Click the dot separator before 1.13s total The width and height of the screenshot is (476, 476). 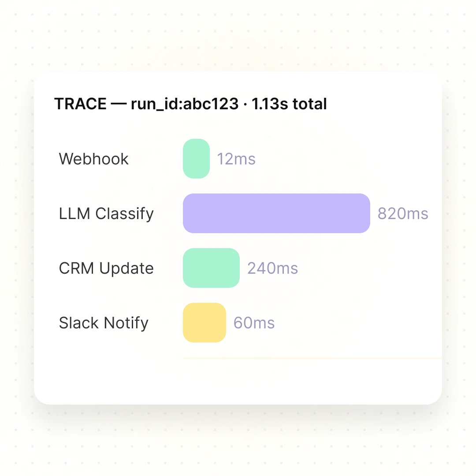245,104
